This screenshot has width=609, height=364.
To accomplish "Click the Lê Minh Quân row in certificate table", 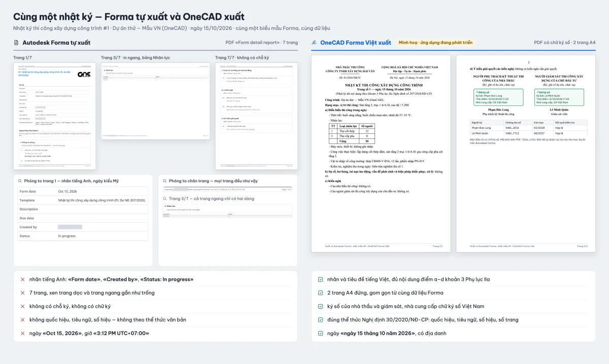I will tap(529, 133).
